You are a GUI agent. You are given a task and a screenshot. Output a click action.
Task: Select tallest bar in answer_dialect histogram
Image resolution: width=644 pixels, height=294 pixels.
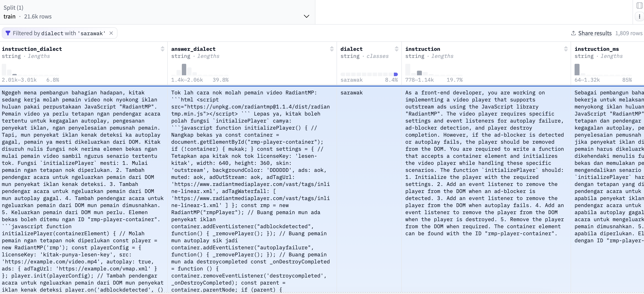click(x=184, y=70)
